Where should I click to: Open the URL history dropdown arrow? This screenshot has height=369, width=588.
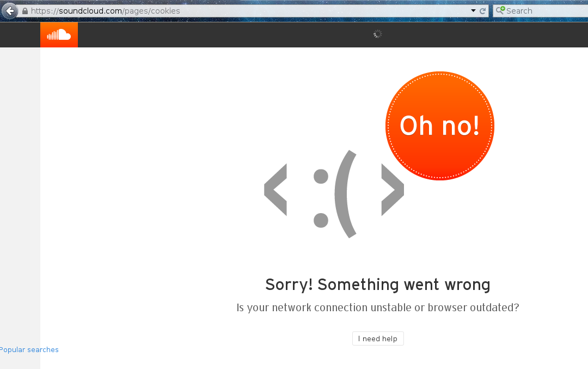[x=473, y=11]
